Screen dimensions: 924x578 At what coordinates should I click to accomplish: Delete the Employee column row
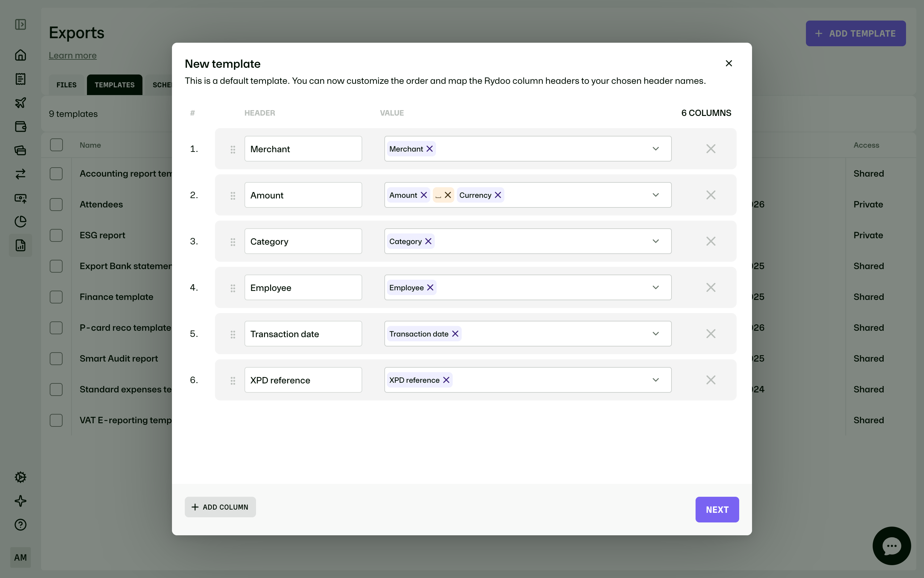[x=711, y=287]
